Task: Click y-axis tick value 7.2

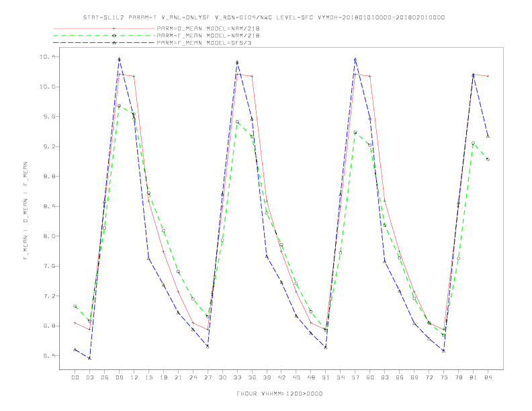Action: [x=49, y=296]
